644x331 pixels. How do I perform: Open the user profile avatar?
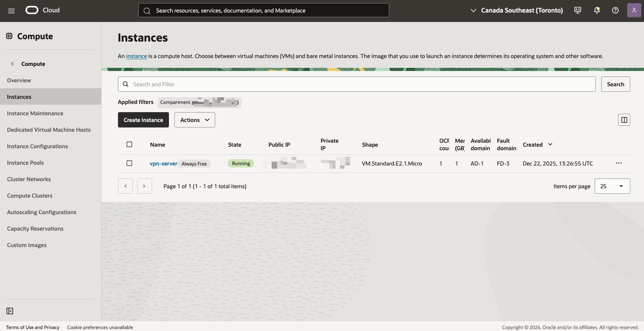click(634, 10)
